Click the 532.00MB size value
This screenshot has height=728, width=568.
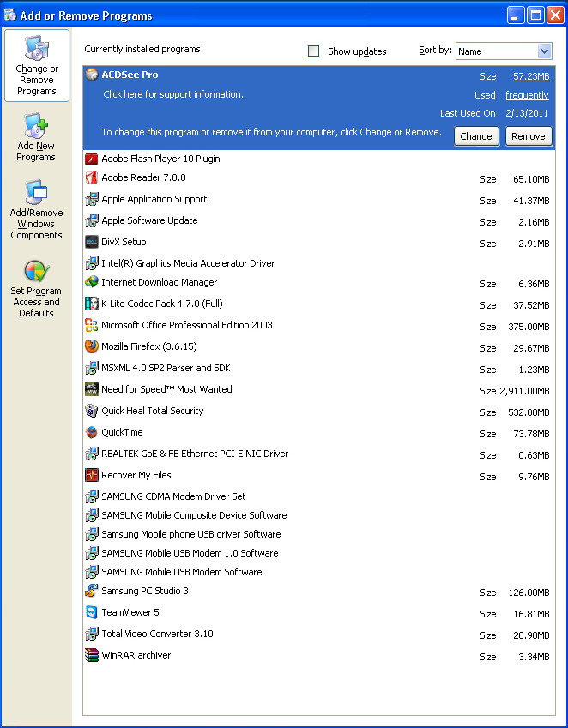[529, 412]
